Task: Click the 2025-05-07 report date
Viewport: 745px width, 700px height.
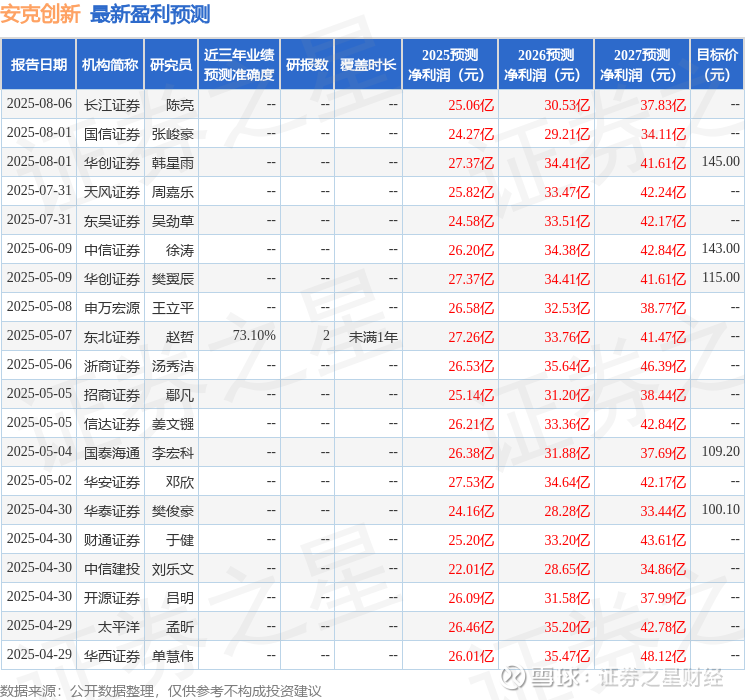Action: (x=39, y=336)
